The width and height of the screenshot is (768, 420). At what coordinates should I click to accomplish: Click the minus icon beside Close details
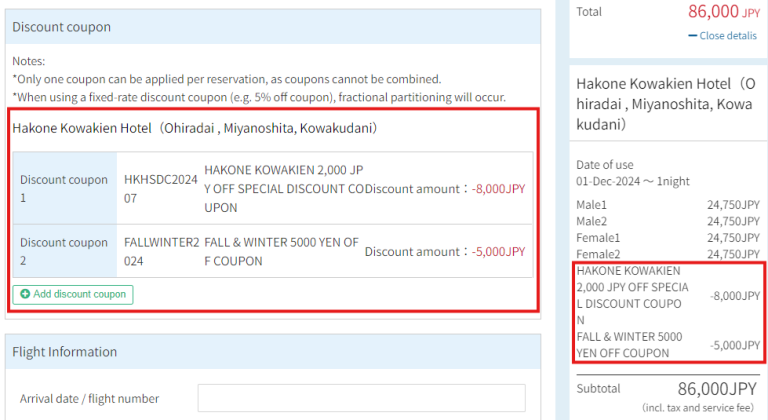click(x=693, y=36)
